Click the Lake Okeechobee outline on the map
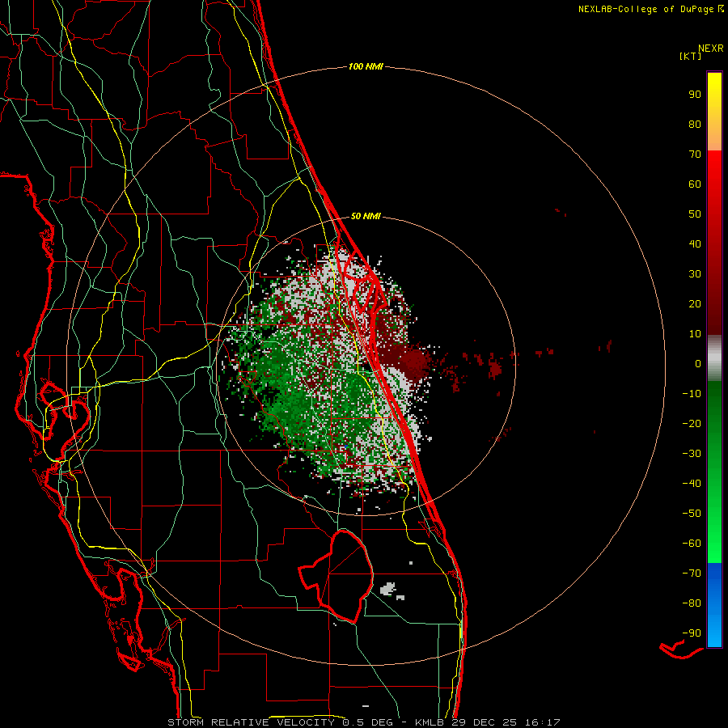This screenshot has width=728, height=728. coord(336,576)
